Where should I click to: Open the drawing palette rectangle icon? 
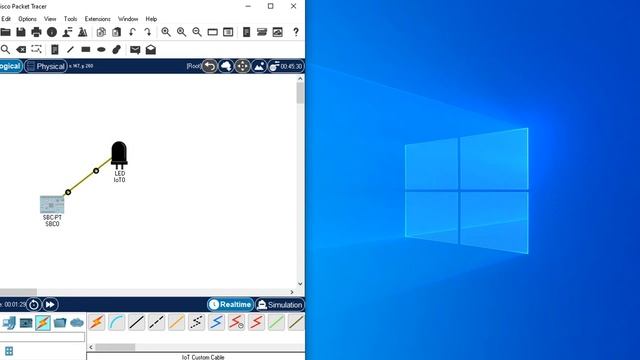coord(212,32)
